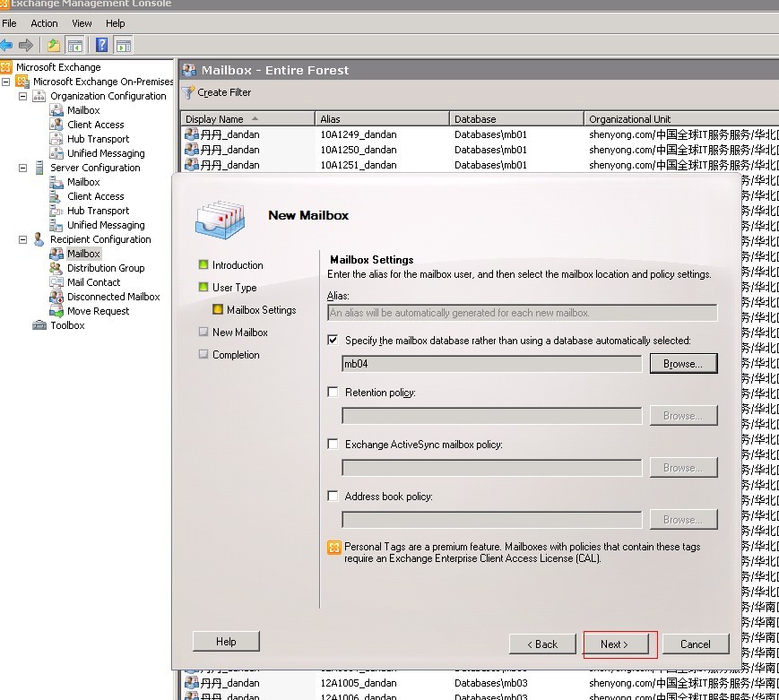Click the Mailbox Settings wizard step
The width and height of the screenshot is (779, 700).
pos(262,310)
